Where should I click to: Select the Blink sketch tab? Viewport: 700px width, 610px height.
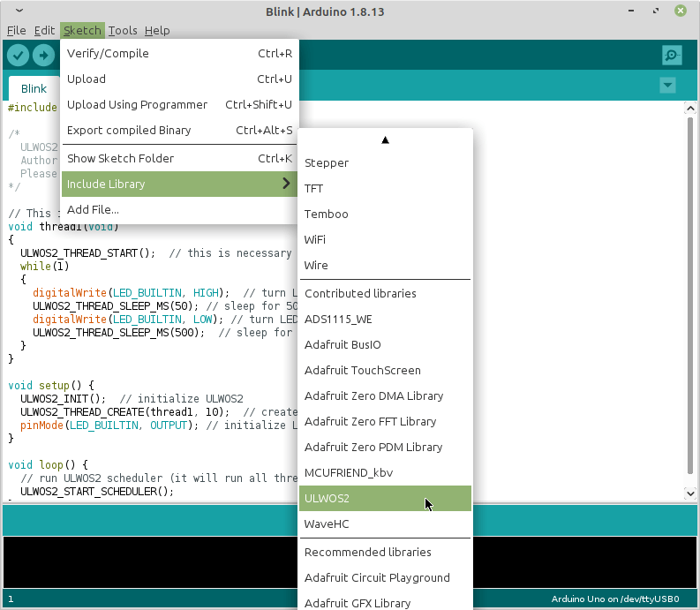[x=34, y=88]
